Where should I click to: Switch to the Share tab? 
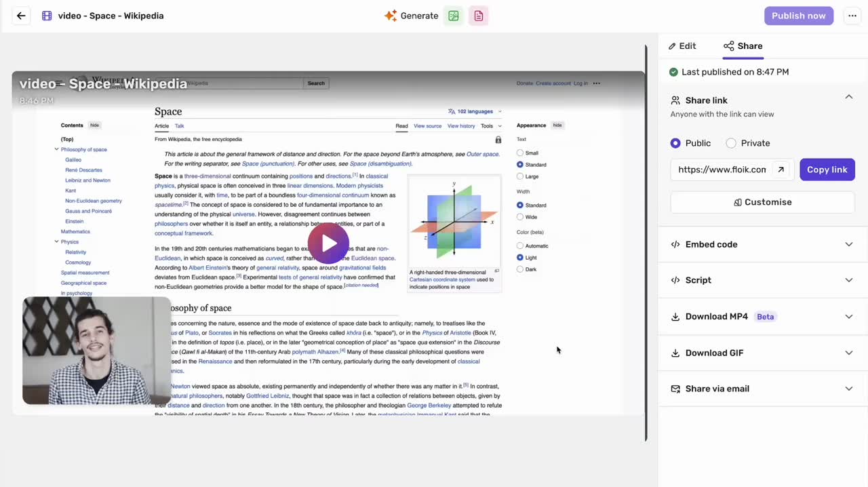pos(743,46)
